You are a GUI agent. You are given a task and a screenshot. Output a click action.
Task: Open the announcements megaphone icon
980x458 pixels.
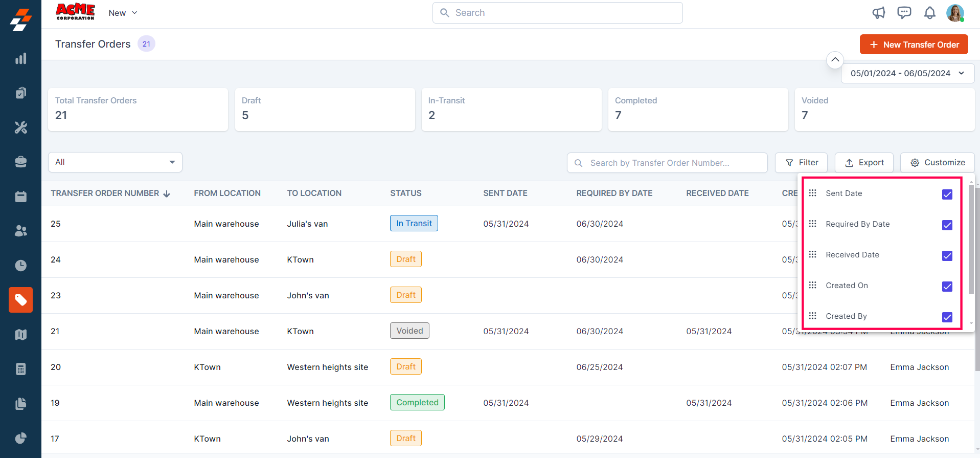878,13
